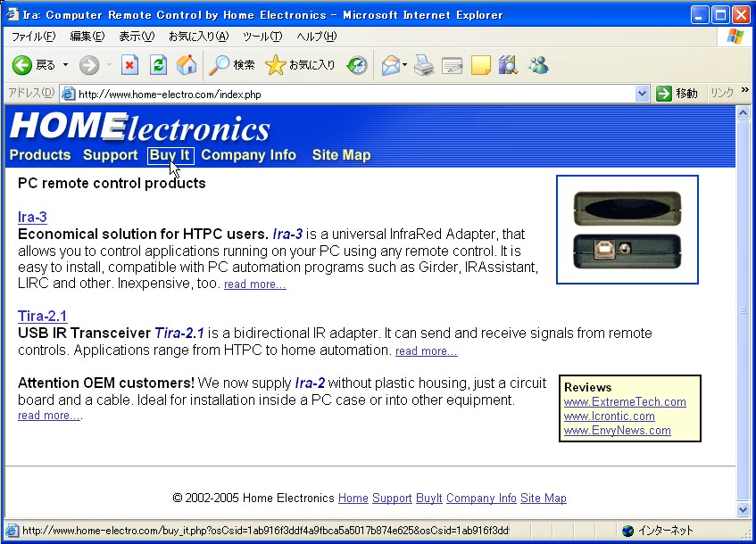
Task: Open the Ira-3 product heading link
Action: [x=32, y=217]
